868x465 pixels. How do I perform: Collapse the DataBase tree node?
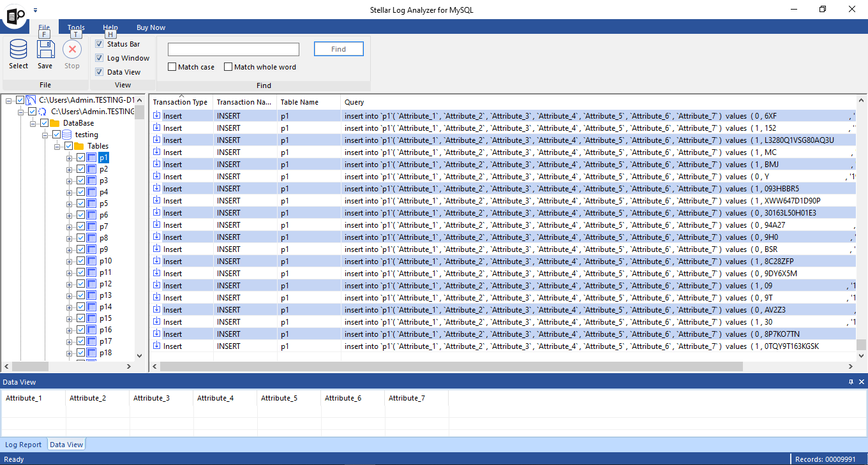point(33,123)
